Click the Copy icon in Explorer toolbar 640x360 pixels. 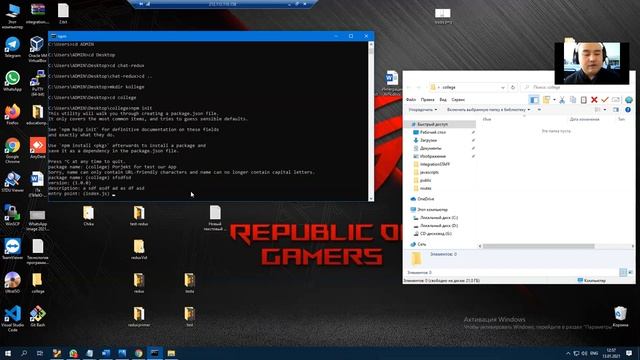point(573,100)
